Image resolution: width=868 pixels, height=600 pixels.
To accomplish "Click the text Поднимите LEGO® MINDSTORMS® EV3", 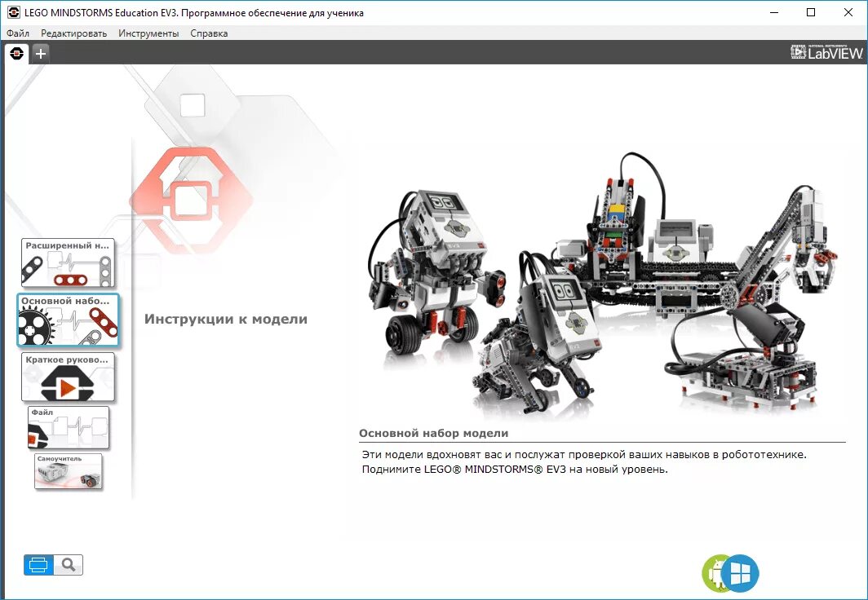I will tap(464, 470).
